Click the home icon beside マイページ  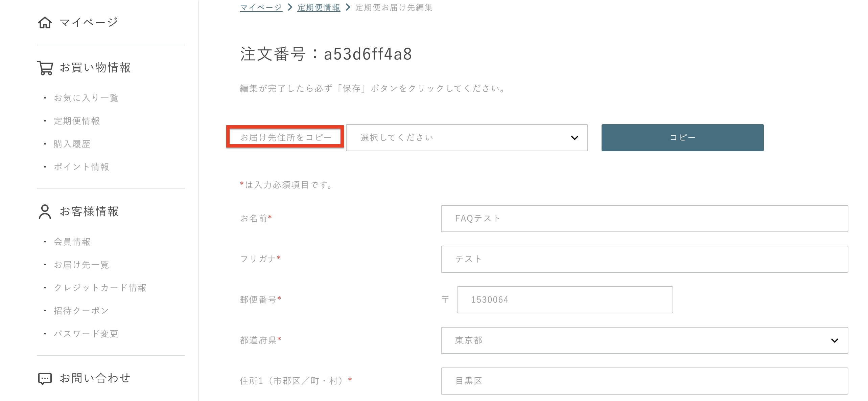pos(45,22)
